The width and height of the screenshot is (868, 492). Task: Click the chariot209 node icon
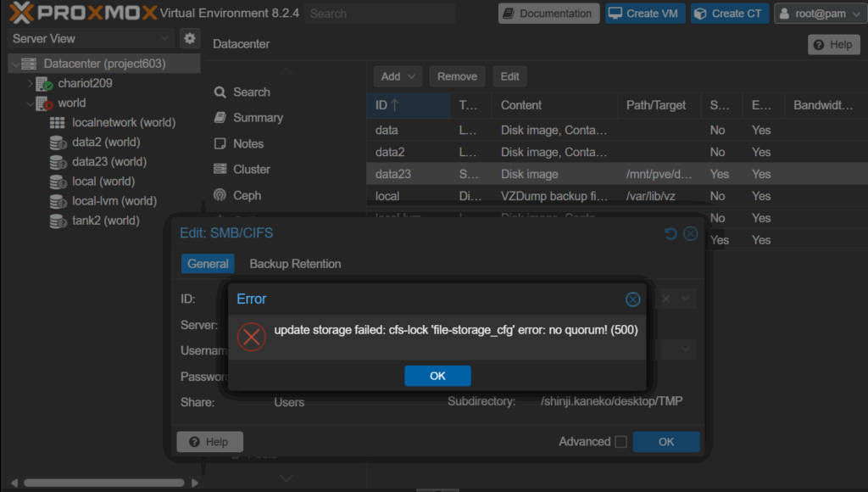pos(44,83)
